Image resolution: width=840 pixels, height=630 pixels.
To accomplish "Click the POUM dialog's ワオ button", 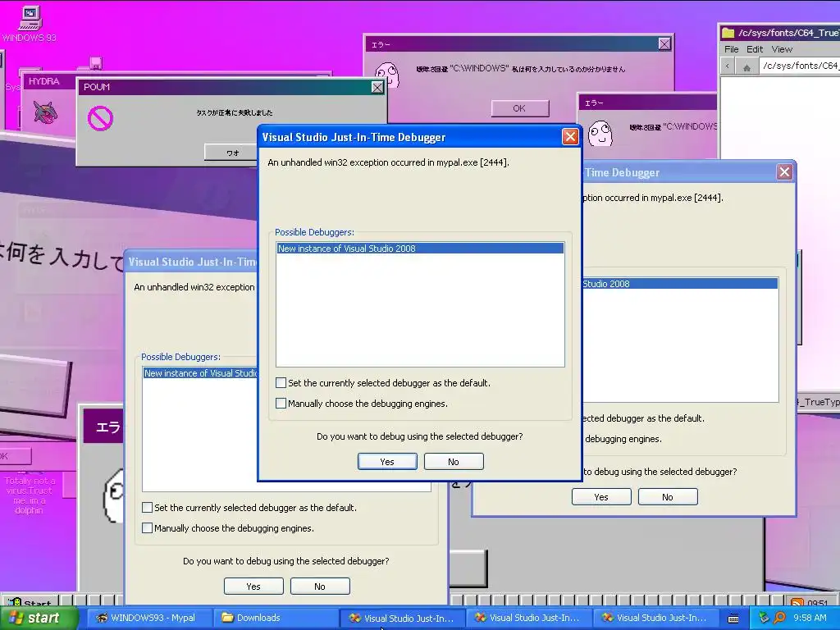I will 232,153.
